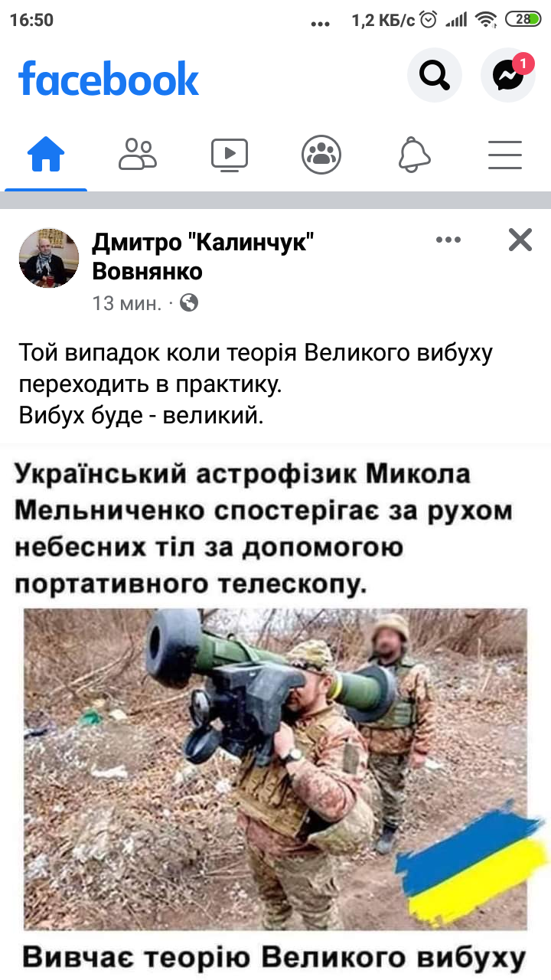
Task: Open author name Дмитро "Калинчук" Вовнянко
Action: 204,256
